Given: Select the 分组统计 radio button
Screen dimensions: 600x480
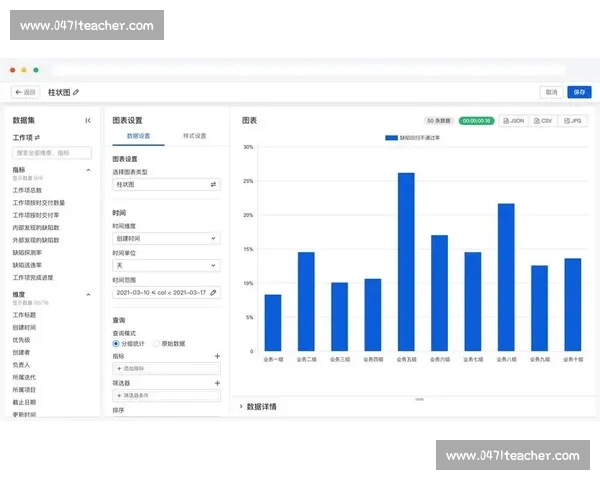Looking at the screenshot, I should [116, 343].
